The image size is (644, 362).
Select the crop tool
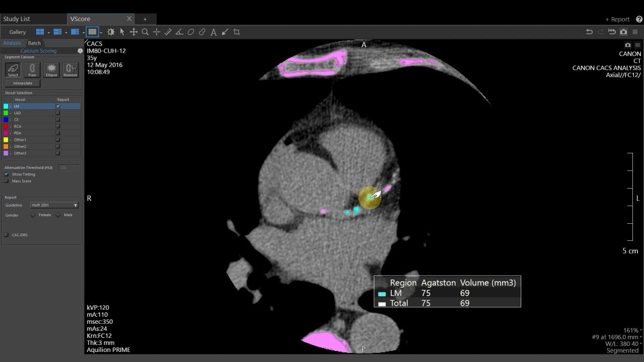pos(236,32)
